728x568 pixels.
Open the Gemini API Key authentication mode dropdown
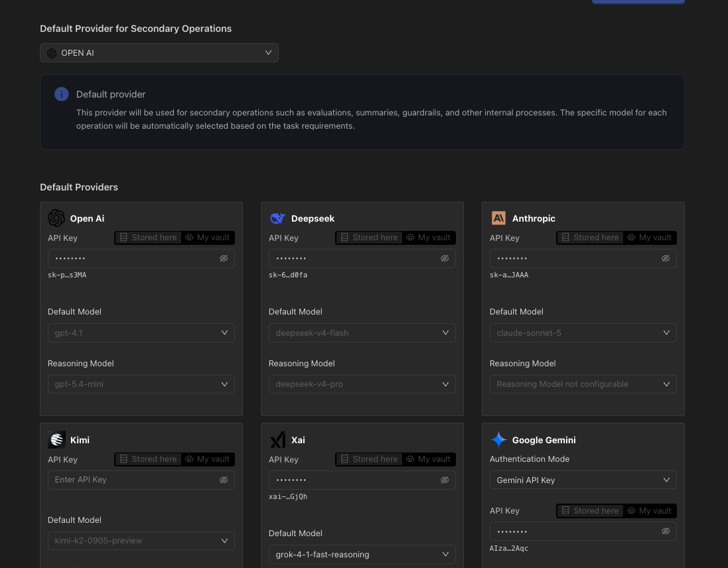(x=583, y=480)
